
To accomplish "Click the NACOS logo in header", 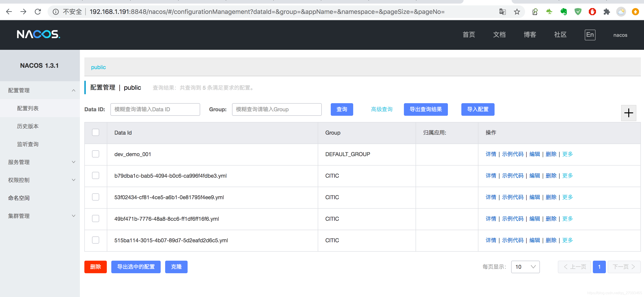I will point(39,35).
